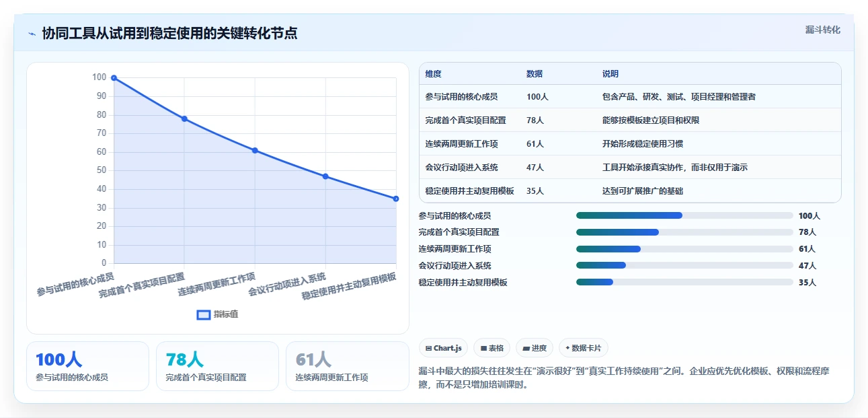Image resolution: width=868 pixels, height=418 pixels.
Task: Click the chart data point at value 100
Action: [x=114, y=78]
